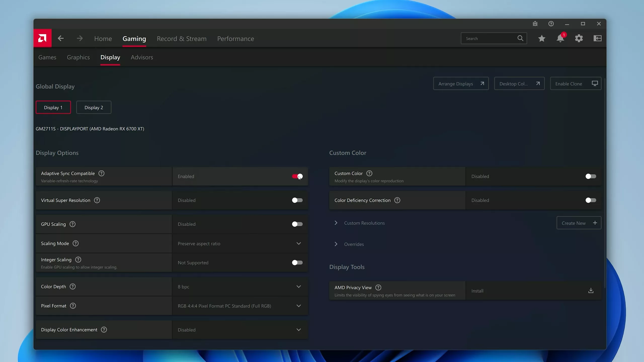Select Display 2 button
Image resolution: width=644 pixels, height=362 pixels.
pos(94,107)
